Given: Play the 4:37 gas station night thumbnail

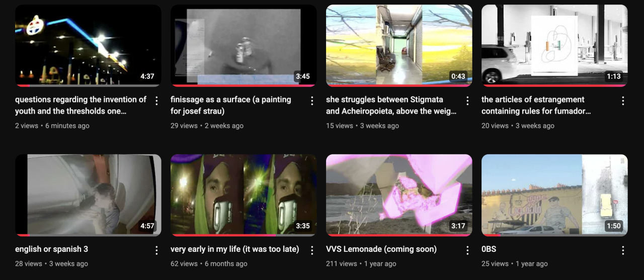Looking at the screenshot, I should [88, 46].
